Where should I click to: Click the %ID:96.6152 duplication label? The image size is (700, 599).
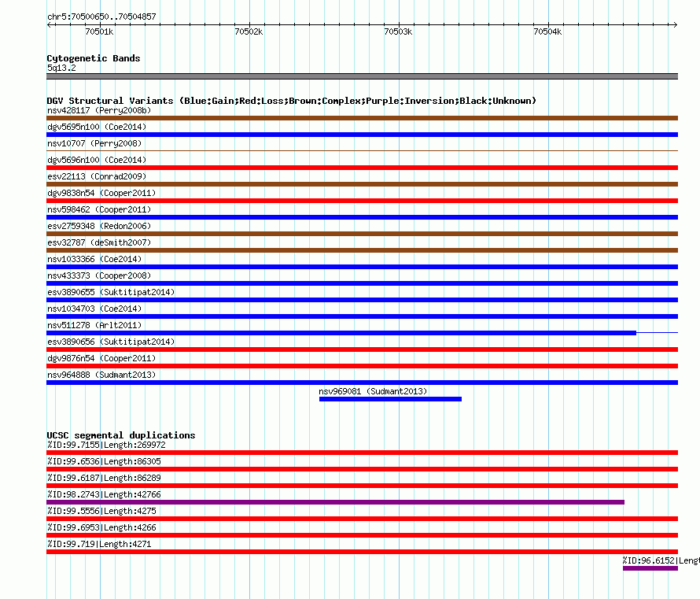[x=661, y=560]
